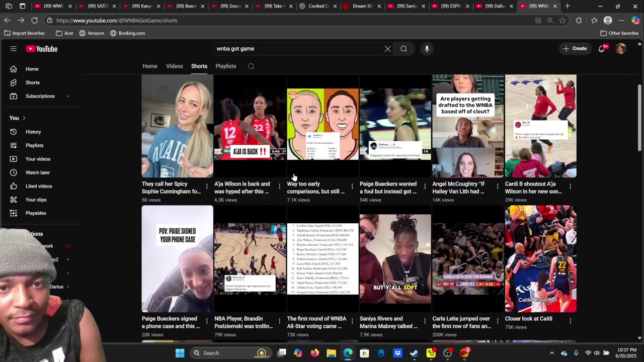Image resolution: width=644 pixels, height=362 pixels.
Task: Open options for Cardi B shoutout short
Action: [x=570, y=187]
